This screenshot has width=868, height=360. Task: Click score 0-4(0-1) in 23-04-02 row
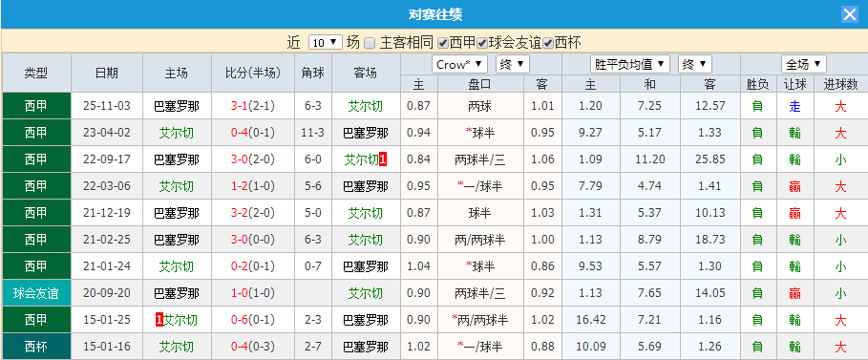tap(253, 133)
